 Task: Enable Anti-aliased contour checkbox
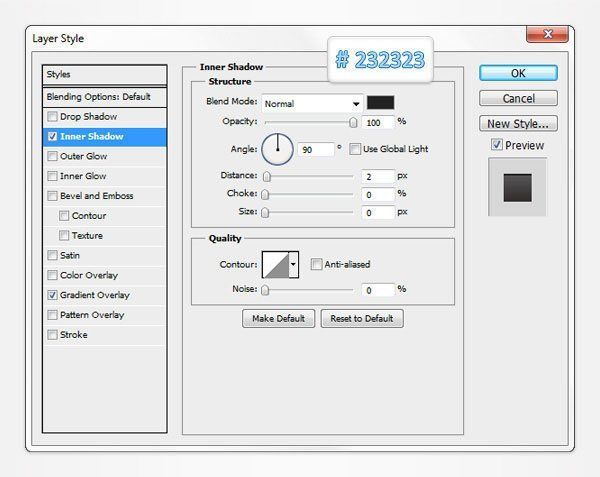coord(316,264)
